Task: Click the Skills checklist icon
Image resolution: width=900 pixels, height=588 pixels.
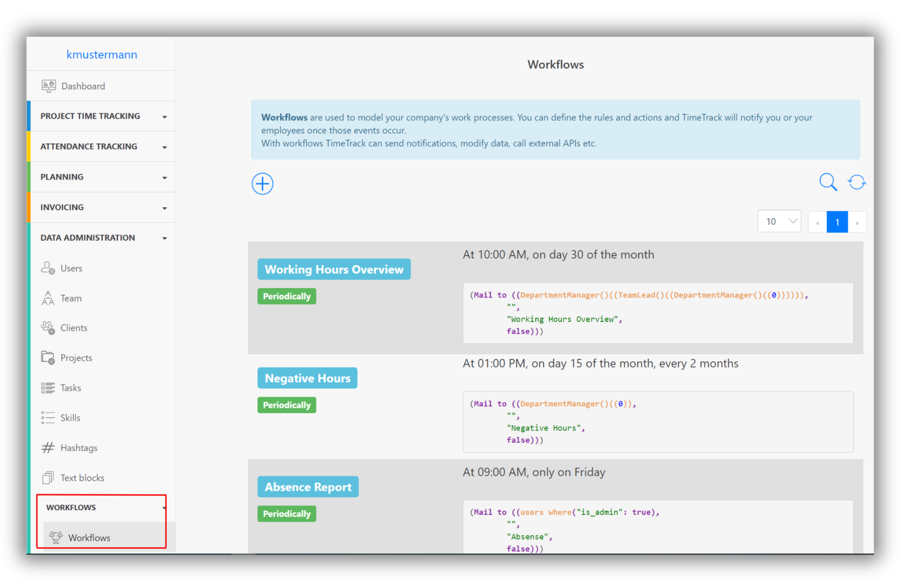Action: click(48, 417)
